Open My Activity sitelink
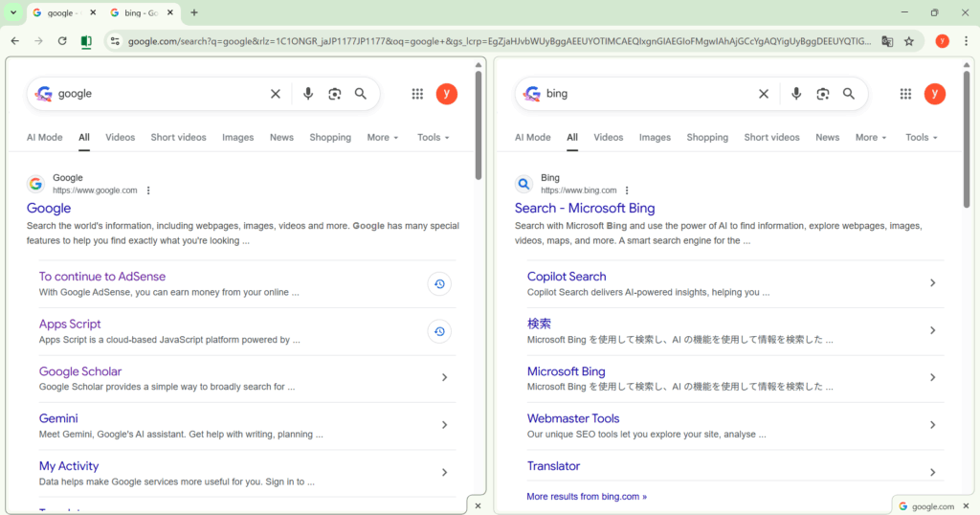Screen dimensions: 980x515 point(69,465)
